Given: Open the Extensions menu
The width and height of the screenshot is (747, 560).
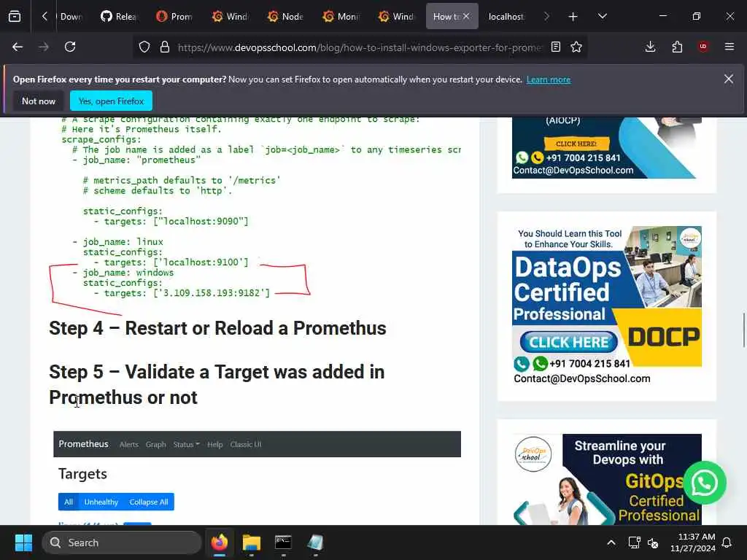Looking at the screenshot, I should click(x=677, y=47).
